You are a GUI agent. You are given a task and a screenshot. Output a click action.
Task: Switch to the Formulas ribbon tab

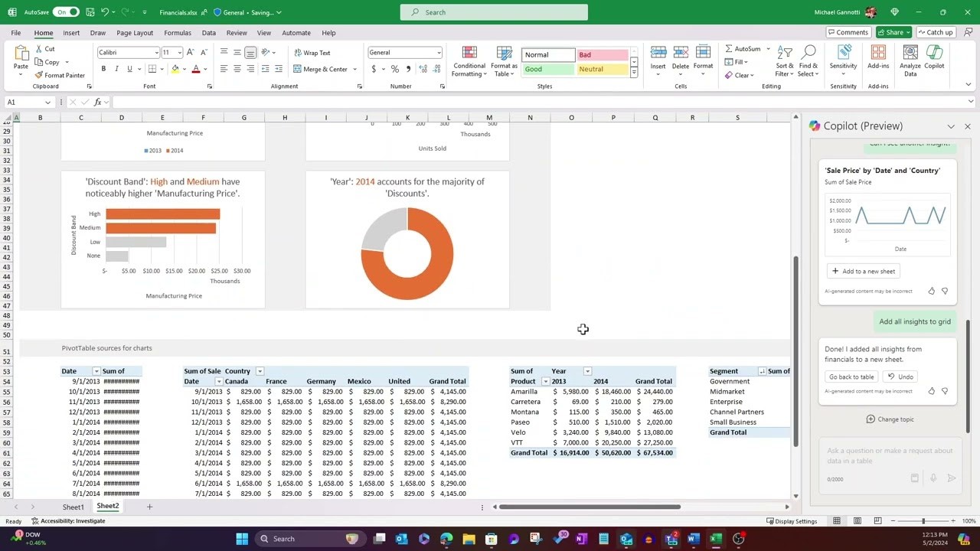click(x=178, y=33)
